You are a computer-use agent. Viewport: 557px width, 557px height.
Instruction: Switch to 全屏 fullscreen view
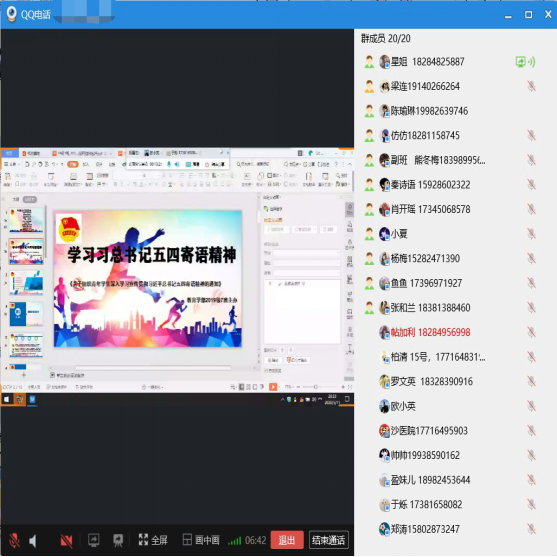[x=153, y=540]
